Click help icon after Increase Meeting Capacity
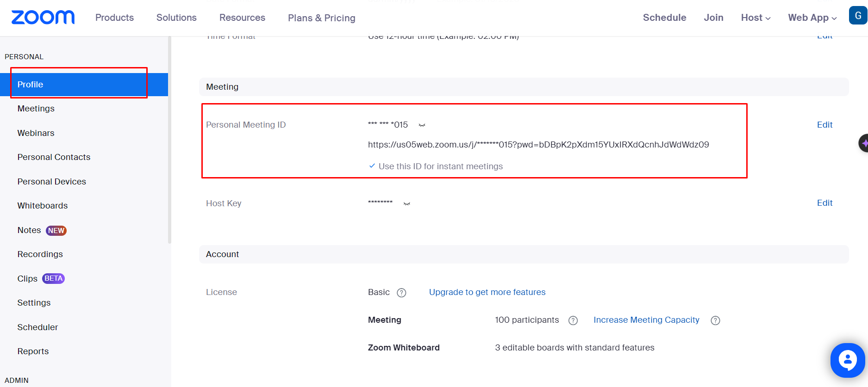This screenshot has width=868, height=387. point(715,320)
